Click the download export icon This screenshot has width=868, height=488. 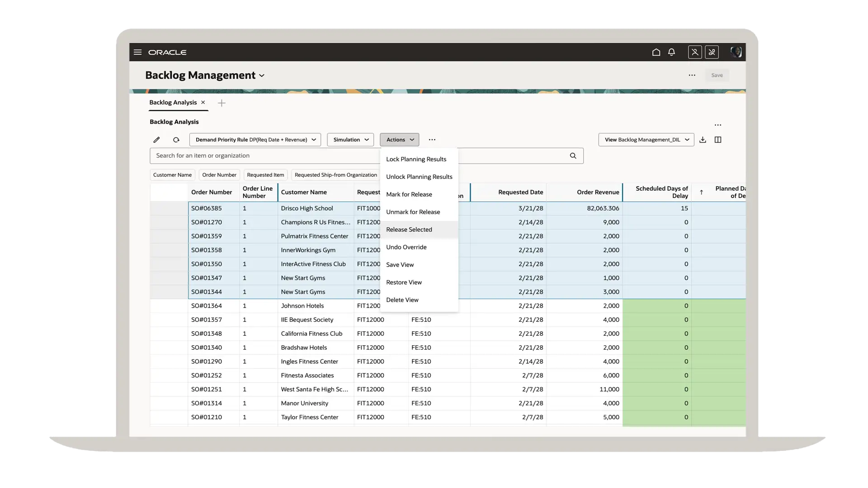tap(703, 140)
